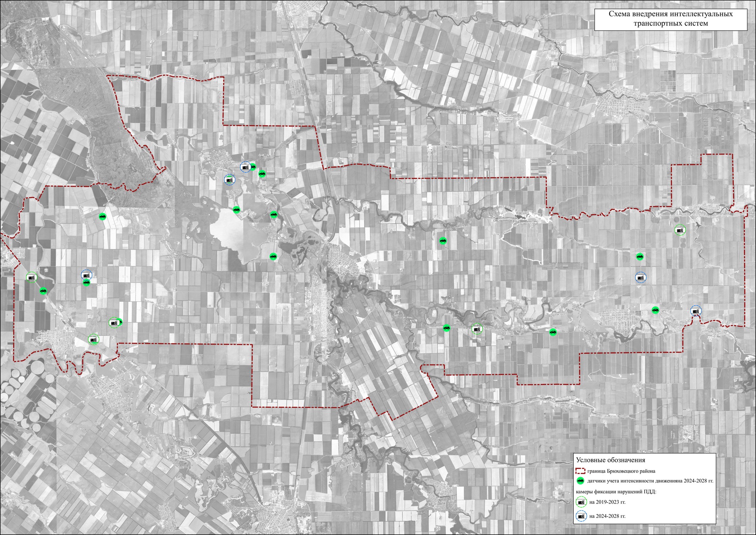756x535 pixels.
Task: Click the red dashed border sample in legend
Action: click(581, 471)
